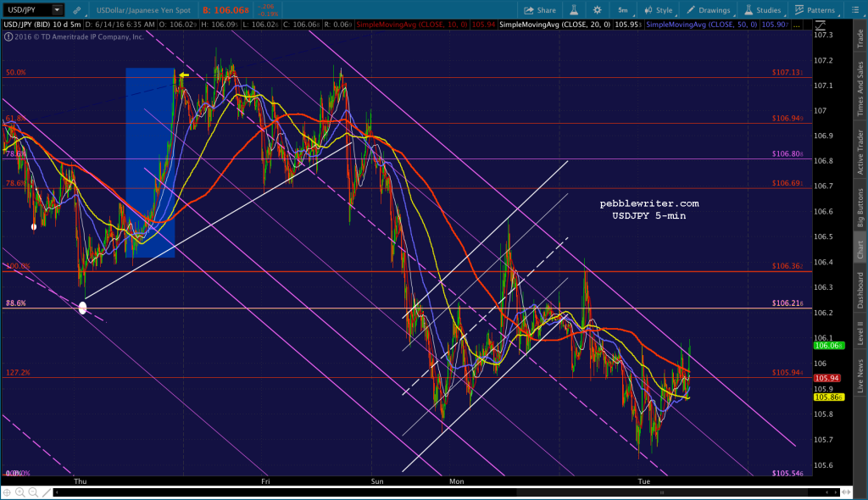Screen dimensions: 868x500
Task: Click the bottom time-axis scrollbar thumb
Action: tap(662, 492)
